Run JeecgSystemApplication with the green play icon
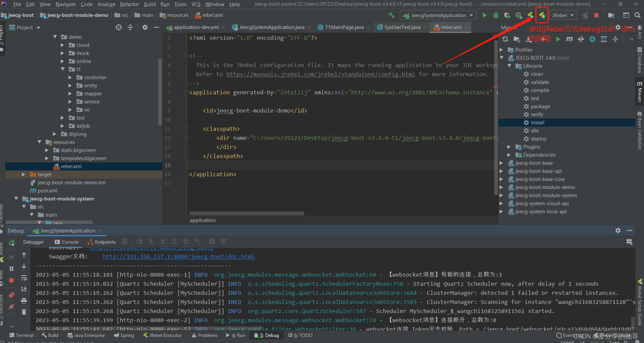The height and width of the screenshot is (343, 644). coord(484,15)
